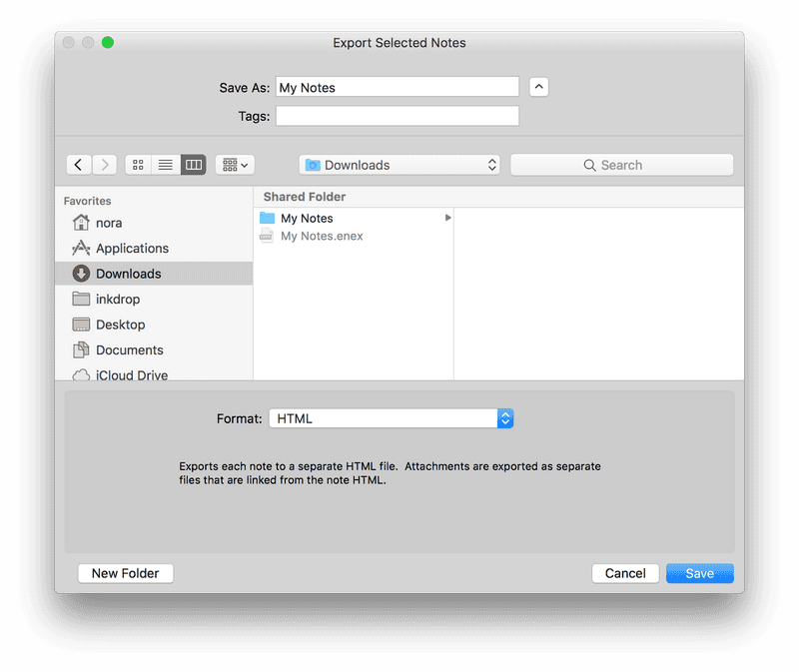Expand the My Notes folder in the browser
799x672 pixels.
tap(447, 218)
